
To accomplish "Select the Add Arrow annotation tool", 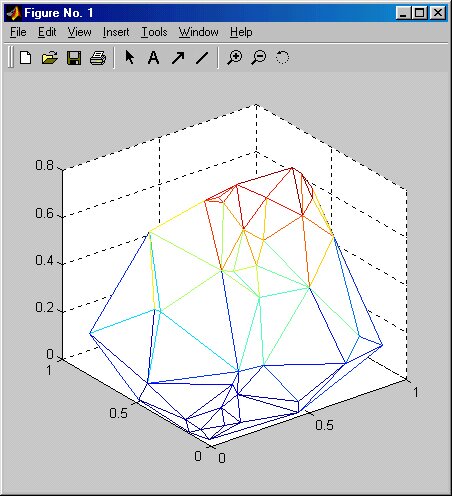I will click(x=178, y=58).
